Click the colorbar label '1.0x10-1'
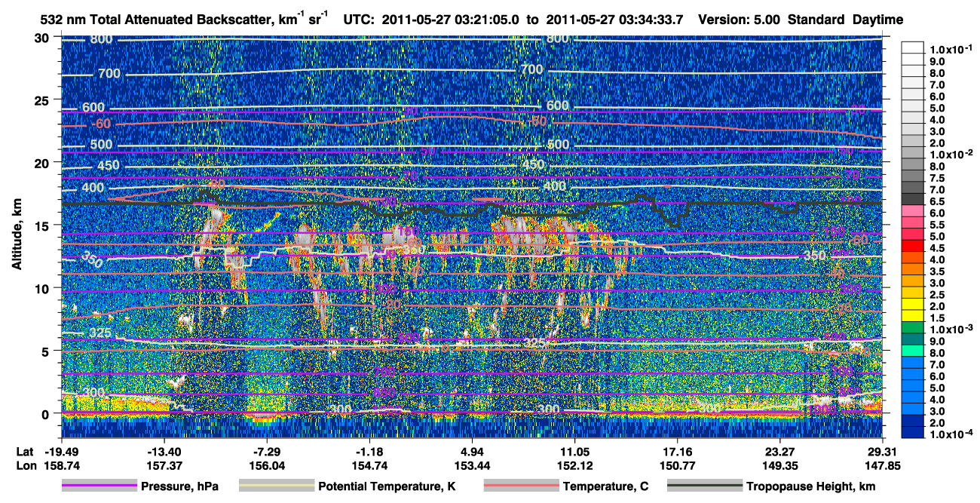980x503 pixels. point(951,48)
